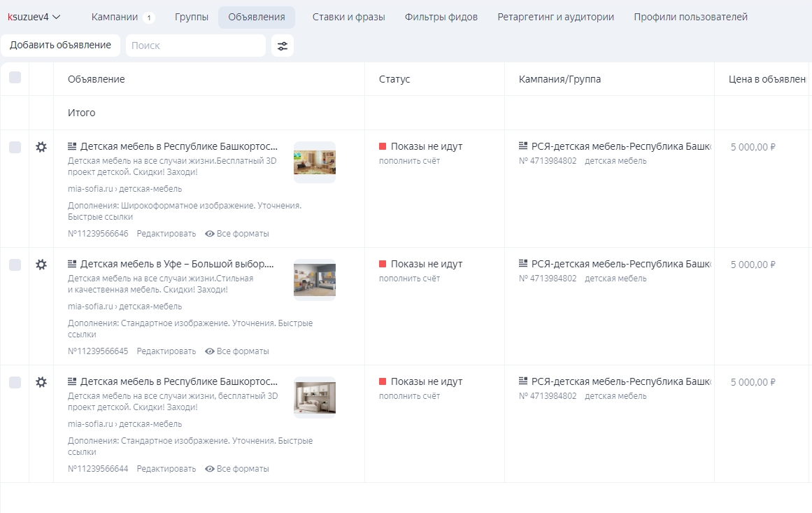Screen dimensions: 812x513
Task: Expand the ksuzuev4 account dropdown
Action: click(x=34, y=17)
